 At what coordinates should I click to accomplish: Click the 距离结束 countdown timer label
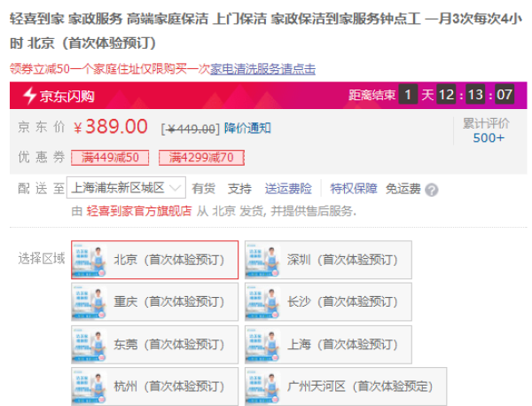pos(372,96)
